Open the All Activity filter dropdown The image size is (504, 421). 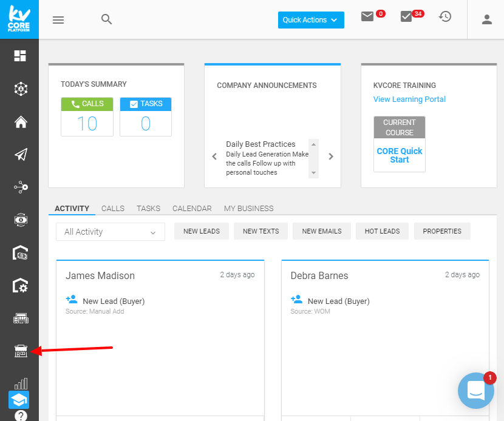click(x=111, y=232)
